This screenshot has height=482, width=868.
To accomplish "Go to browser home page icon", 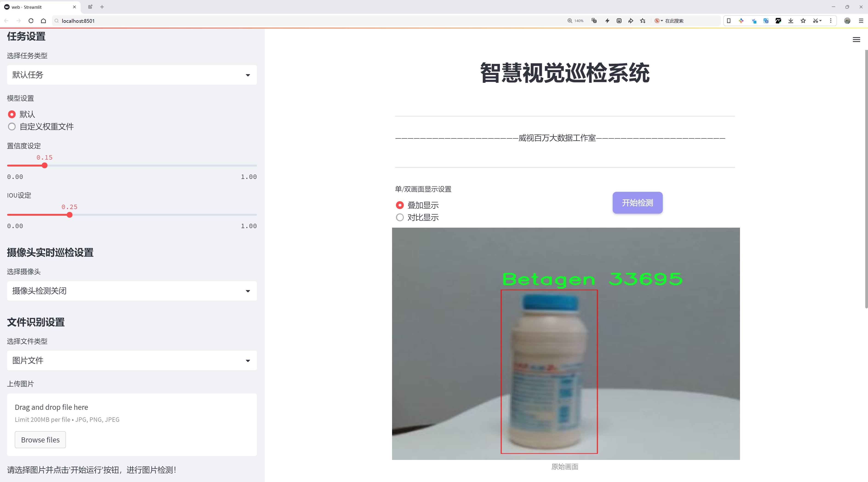I will 43,21.
